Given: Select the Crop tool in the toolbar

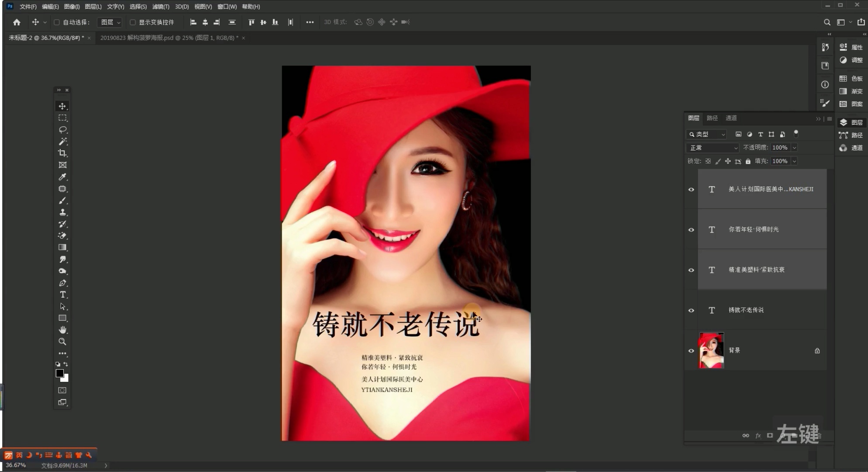Looking at the screenshot, I should [62, 153].
